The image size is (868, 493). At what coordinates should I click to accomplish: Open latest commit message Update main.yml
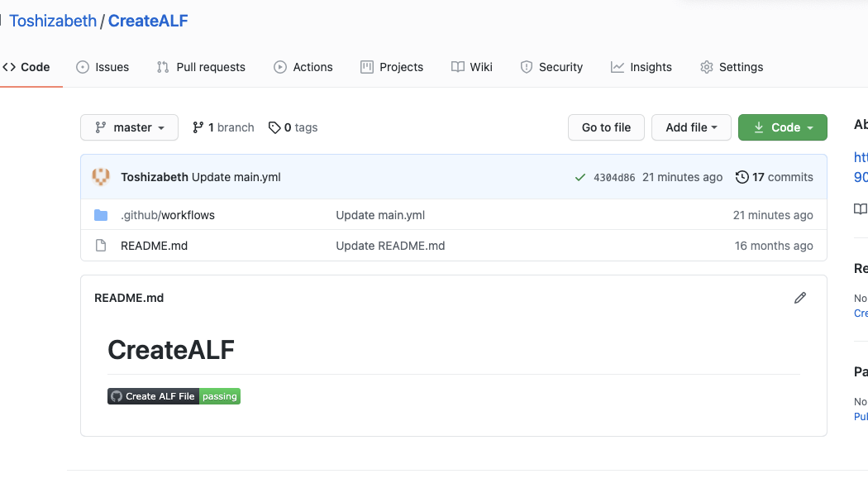point(236,177)
